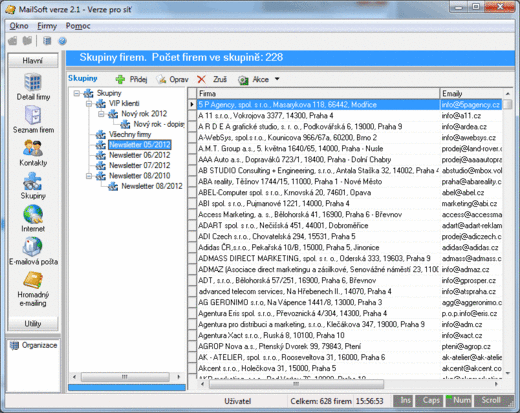Click the Newsletter 06/2012 group icon
Screen dimensions: 520x413
click(x=101, y=155)
